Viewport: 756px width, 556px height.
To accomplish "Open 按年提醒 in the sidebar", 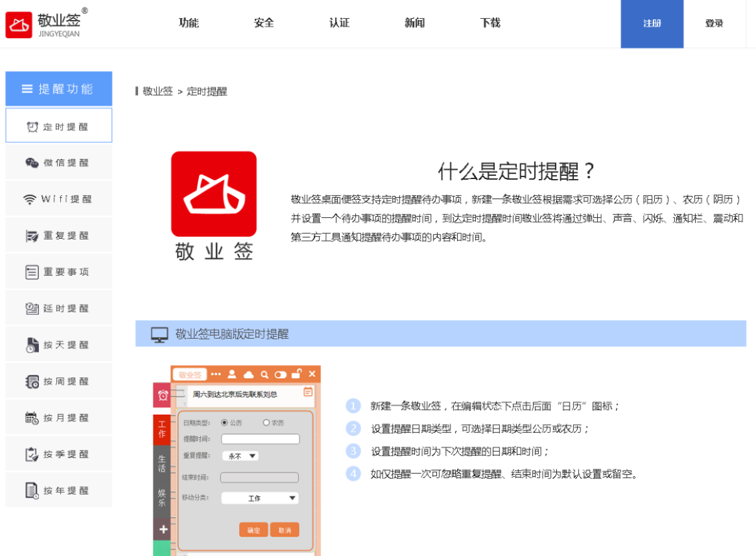I will (59, 491).
